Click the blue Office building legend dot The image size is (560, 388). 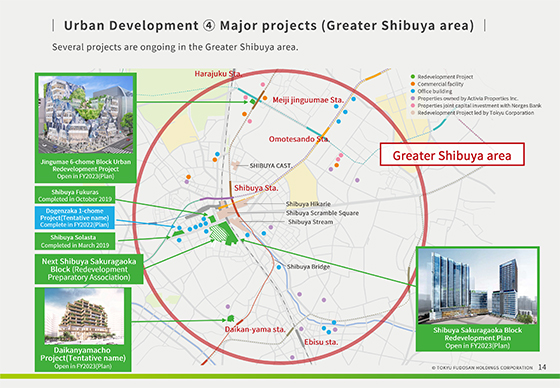click(x=413, y=91)
